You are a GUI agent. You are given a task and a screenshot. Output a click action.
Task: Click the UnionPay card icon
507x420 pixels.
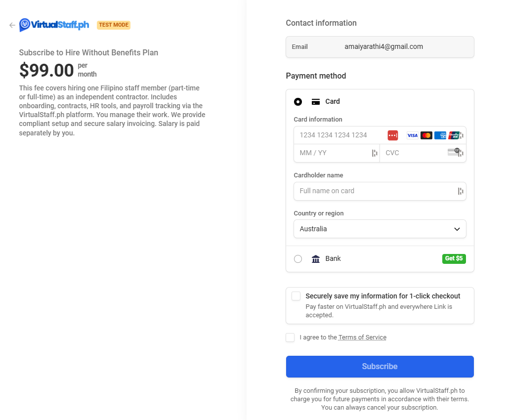click(x=453, y=135)
